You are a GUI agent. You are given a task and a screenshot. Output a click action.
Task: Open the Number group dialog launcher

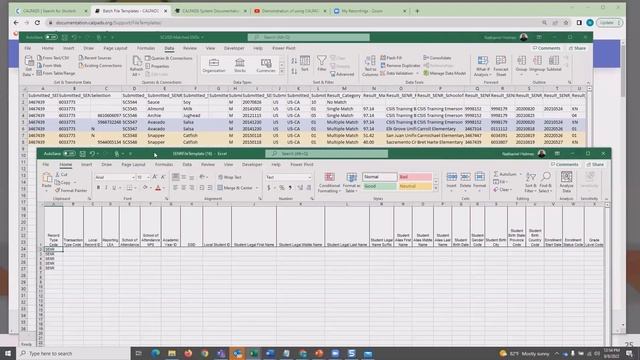(x=312, y=199)
